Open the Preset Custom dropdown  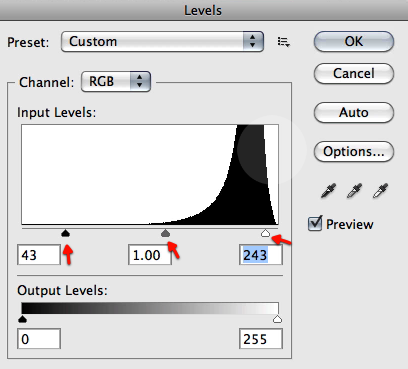click(x=162, y=42)
